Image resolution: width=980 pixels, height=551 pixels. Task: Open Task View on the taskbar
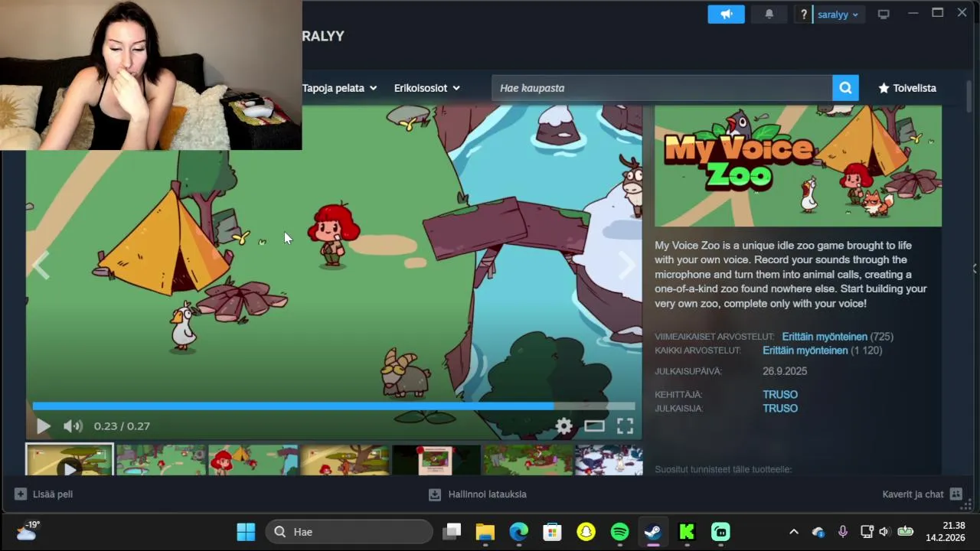pos(452,531)
